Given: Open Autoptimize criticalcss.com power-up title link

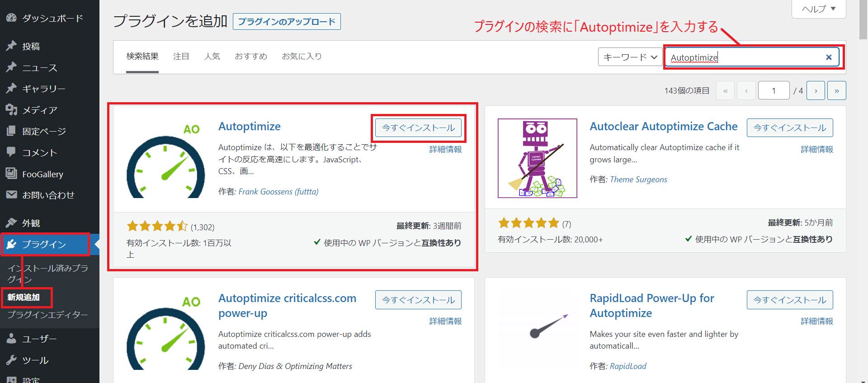Looking at the screenshot, I should pyautogui.click(x=288, y=306).
